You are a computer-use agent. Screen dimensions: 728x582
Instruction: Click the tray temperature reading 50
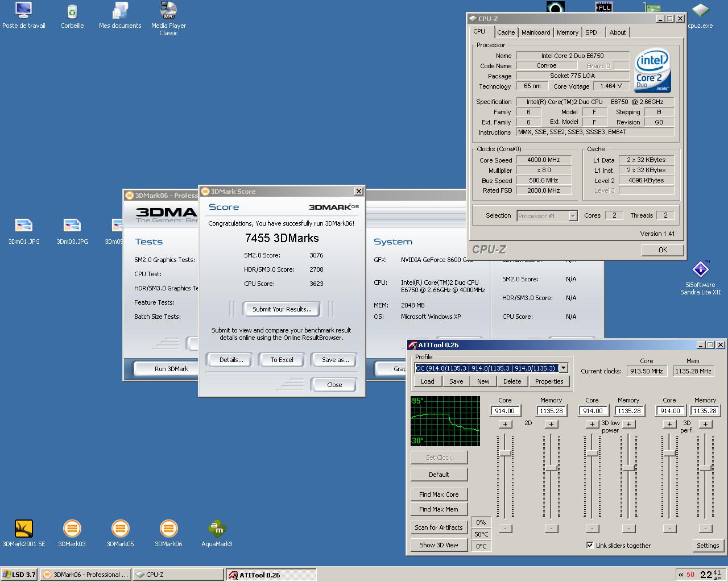pos(690,575)
